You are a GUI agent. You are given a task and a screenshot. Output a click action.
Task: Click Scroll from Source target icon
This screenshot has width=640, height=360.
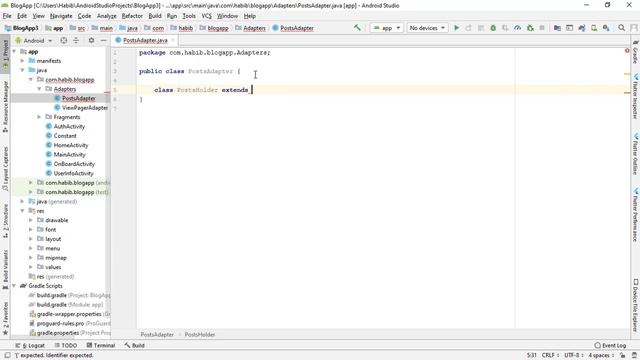64,40
